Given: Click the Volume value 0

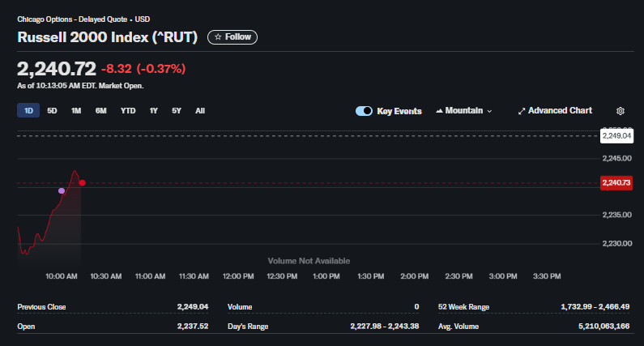Looking at the screenshot, I should pos(416,307).
